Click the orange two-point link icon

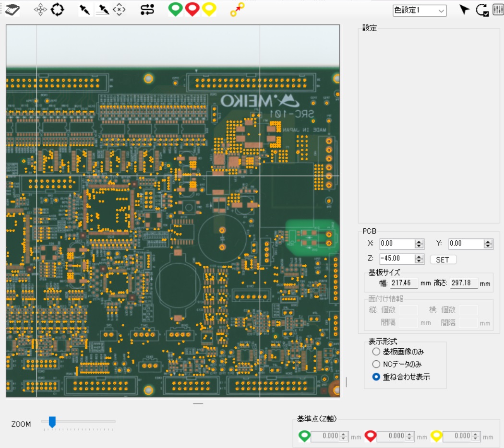237,10
